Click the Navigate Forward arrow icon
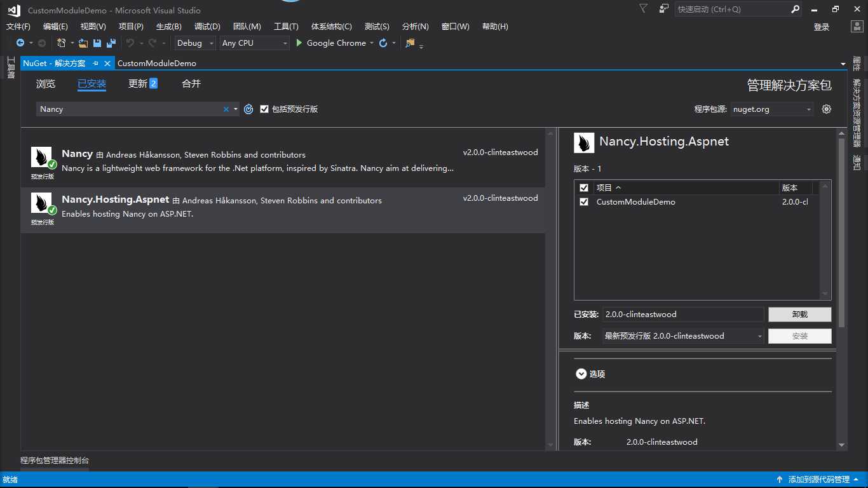Screen dimensions: 868x488 (42, 43)
